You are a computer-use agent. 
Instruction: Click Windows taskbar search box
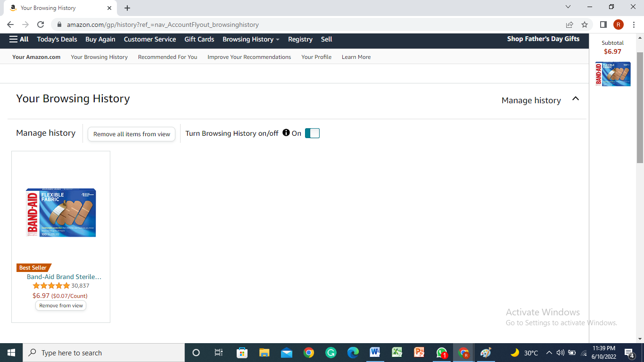[104, 353]
